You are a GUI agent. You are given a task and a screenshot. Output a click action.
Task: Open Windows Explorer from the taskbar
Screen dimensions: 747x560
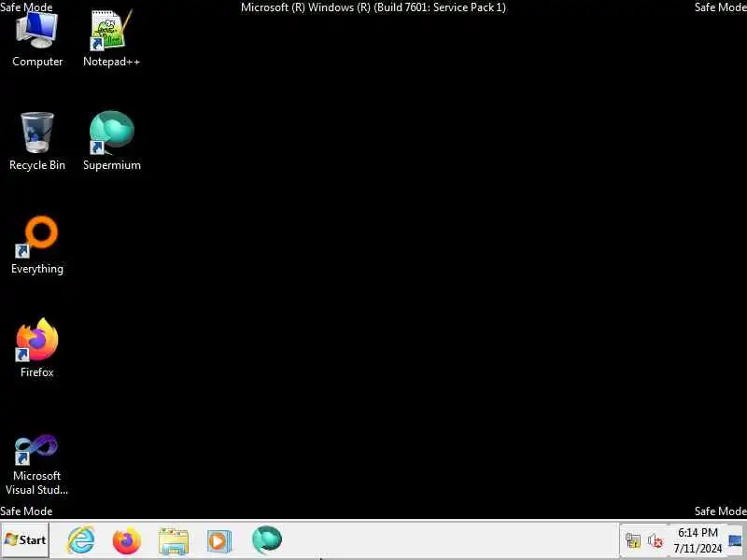click(174, 540)
